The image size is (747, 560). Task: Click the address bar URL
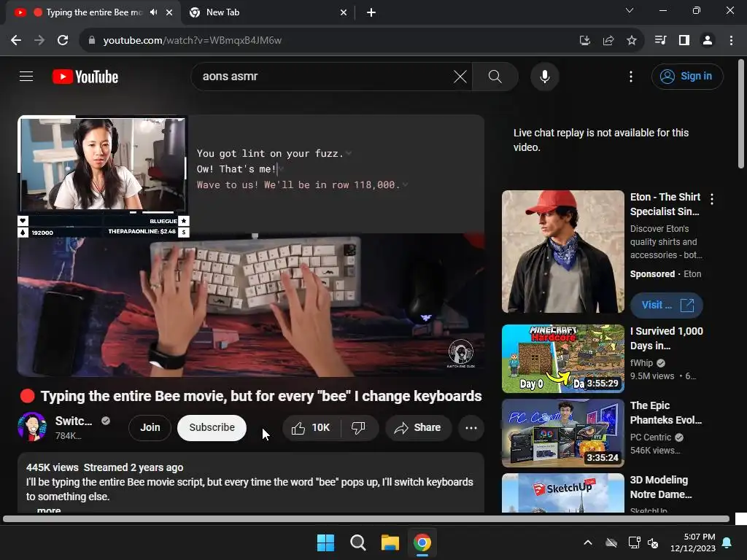[192, 41]
